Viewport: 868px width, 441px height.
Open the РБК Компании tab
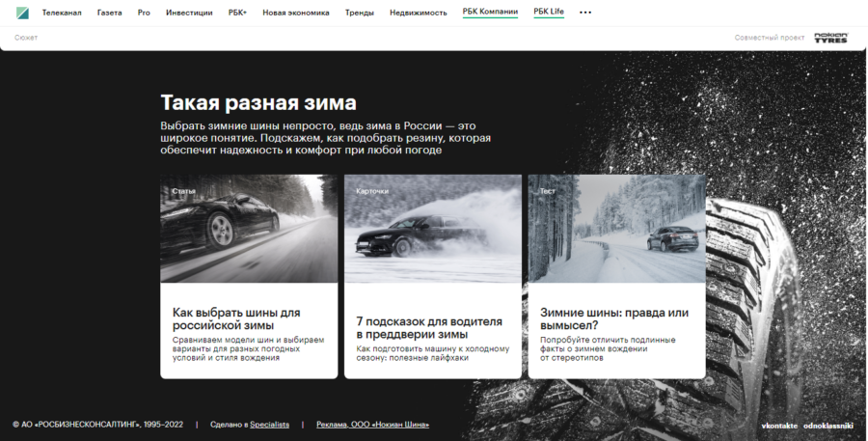[x=490, y=13]
